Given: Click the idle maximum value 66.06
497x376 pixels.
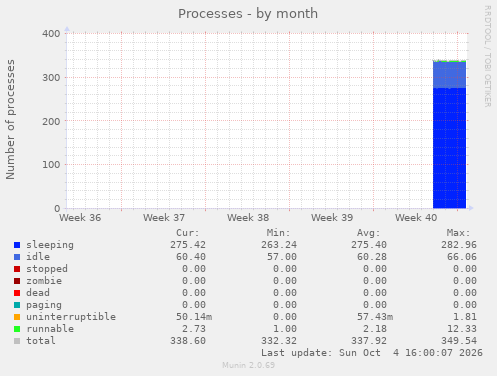Looking at the screenshot, I should (x=462, y=257).
